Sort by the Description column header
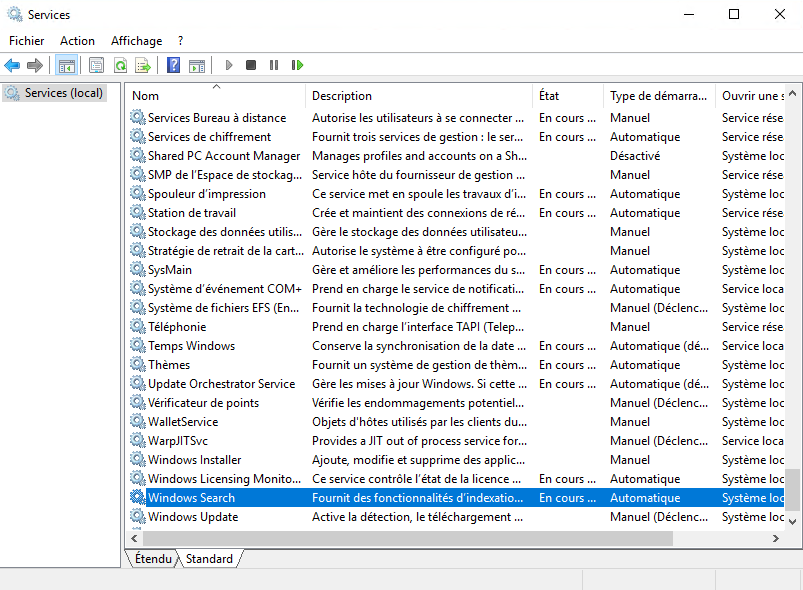The width and height of the screenshot is (803, 590). tap(419, 96)
